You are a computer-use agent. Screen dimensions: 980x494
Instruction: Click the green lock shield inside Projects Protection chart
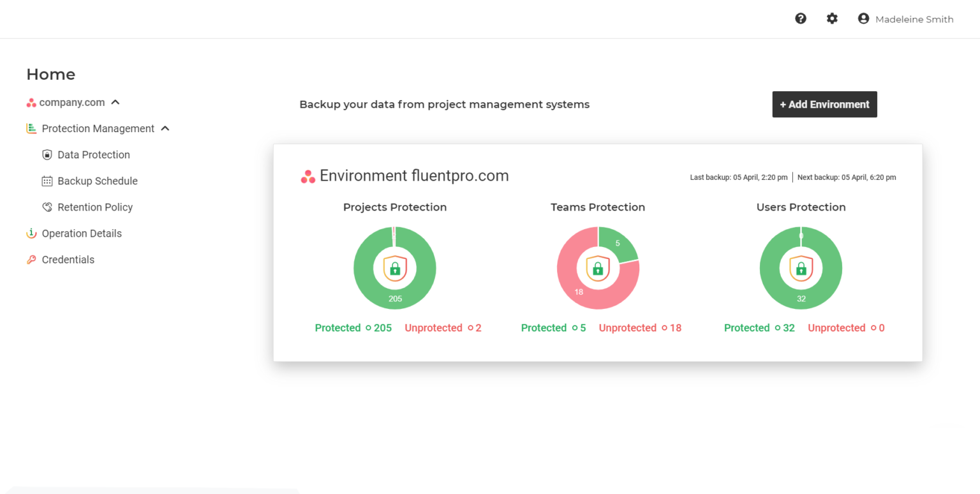[x=394, y=268]
